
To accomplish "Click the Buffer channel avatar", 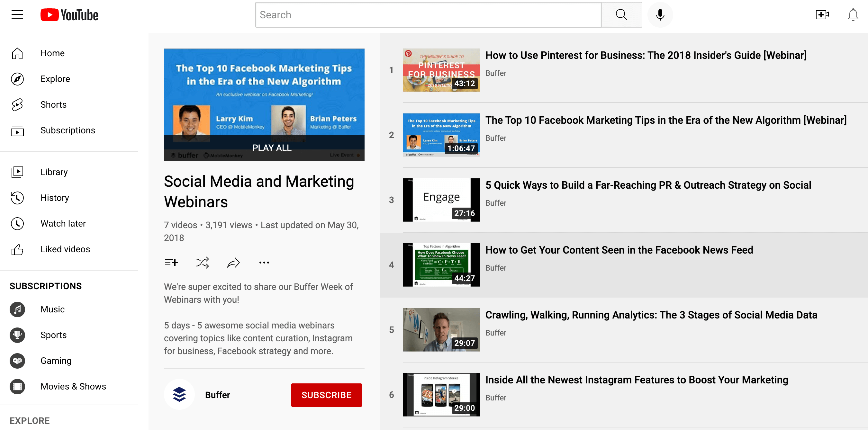I will click(x=179, y=395).
